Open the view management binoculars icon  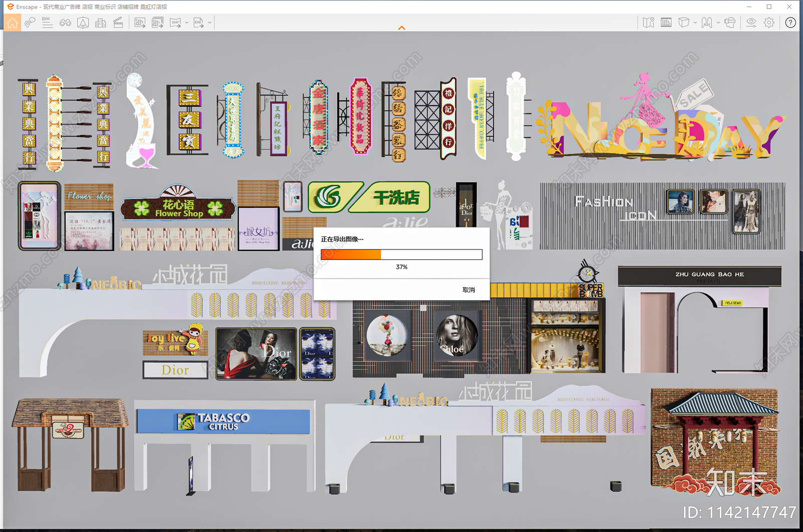pos(65,23)
